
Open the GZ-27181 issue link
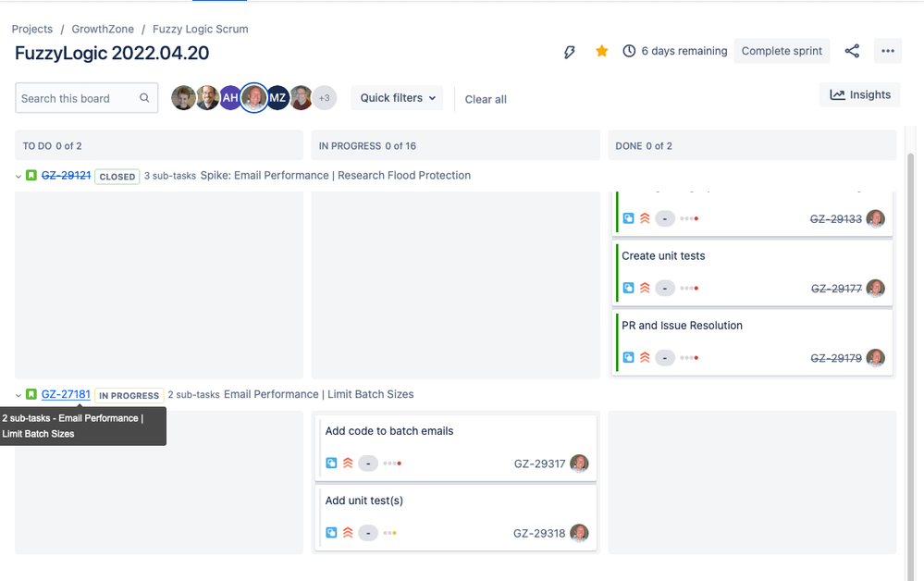66,394
